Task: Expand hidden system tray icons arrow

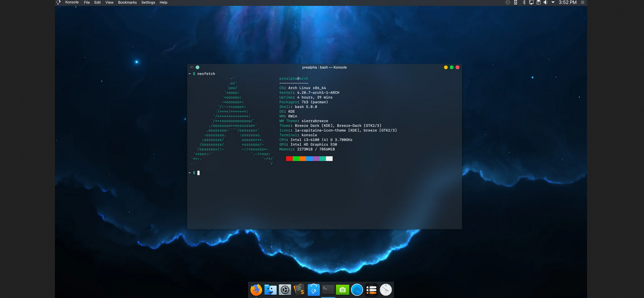Action: click(553, 2)
